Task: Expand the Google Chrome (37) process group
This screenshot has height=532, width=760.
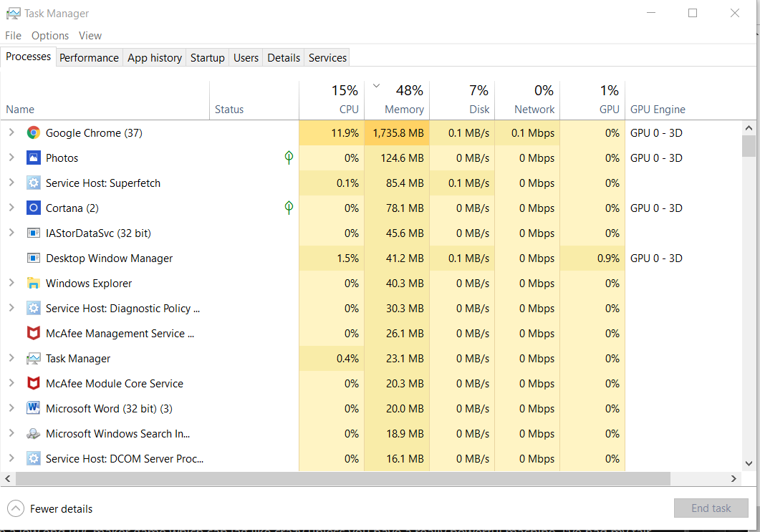Action: pos(11,132)
